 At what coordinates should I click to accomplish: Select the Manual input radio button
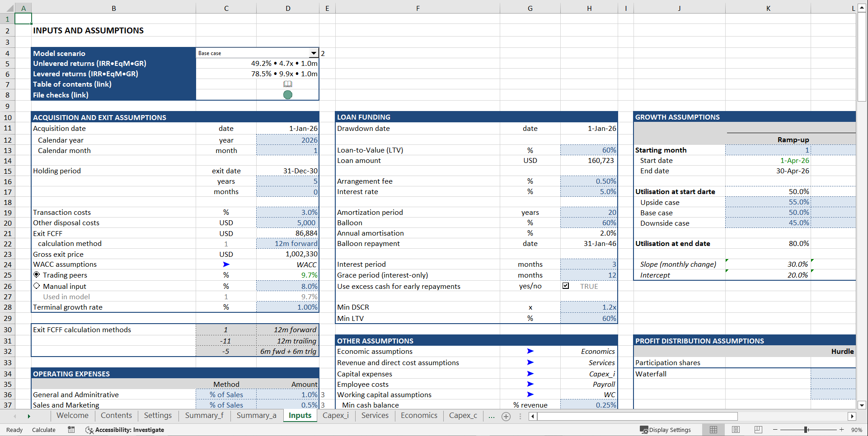[37, 285]
